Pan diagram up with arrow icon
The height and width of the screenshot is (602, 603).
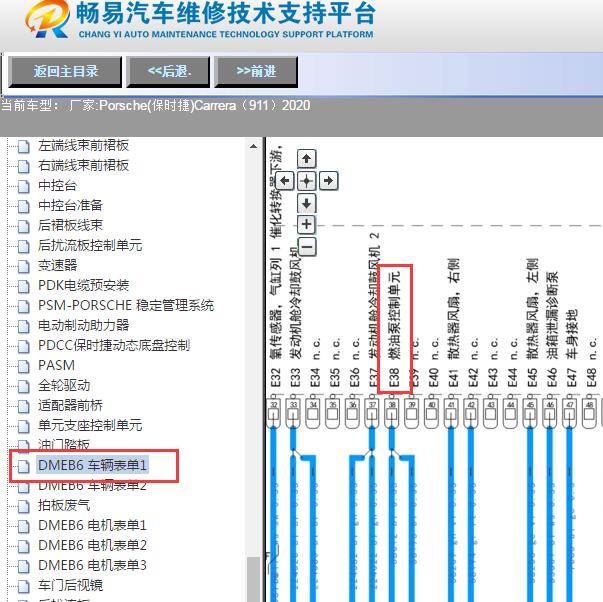pyautogui.click(x=306, y=158)
